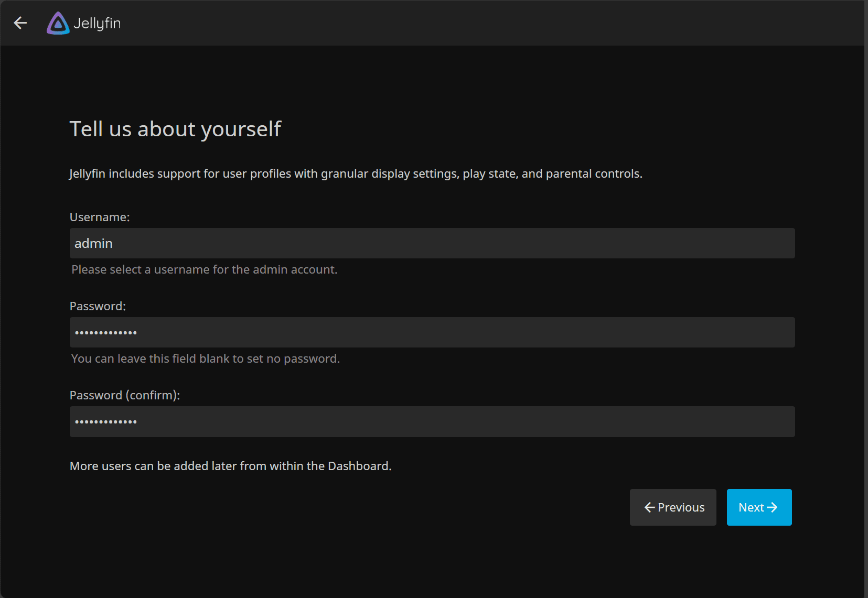The width and height of the screenshot is (868, 598).
Task: Click the "More users can be added" note
Action: (x=231, y=466)
